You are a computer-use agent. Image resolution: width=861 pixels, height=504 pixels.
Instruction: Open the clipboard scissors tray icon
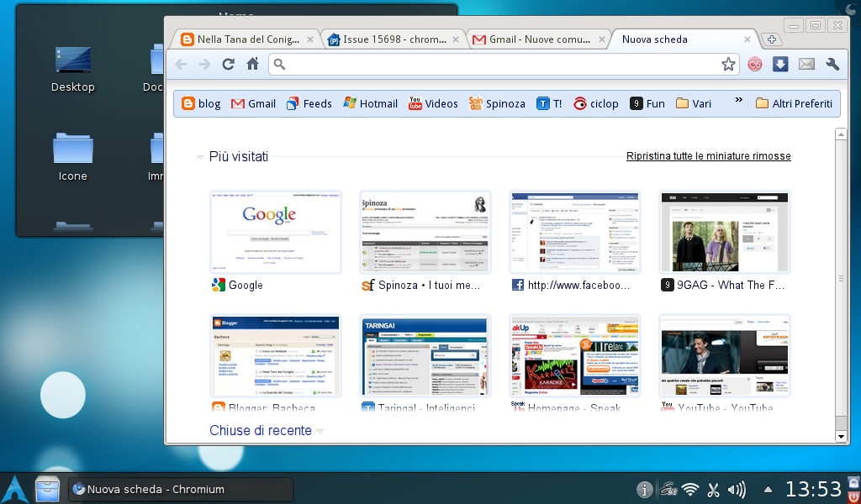point(713,489)
